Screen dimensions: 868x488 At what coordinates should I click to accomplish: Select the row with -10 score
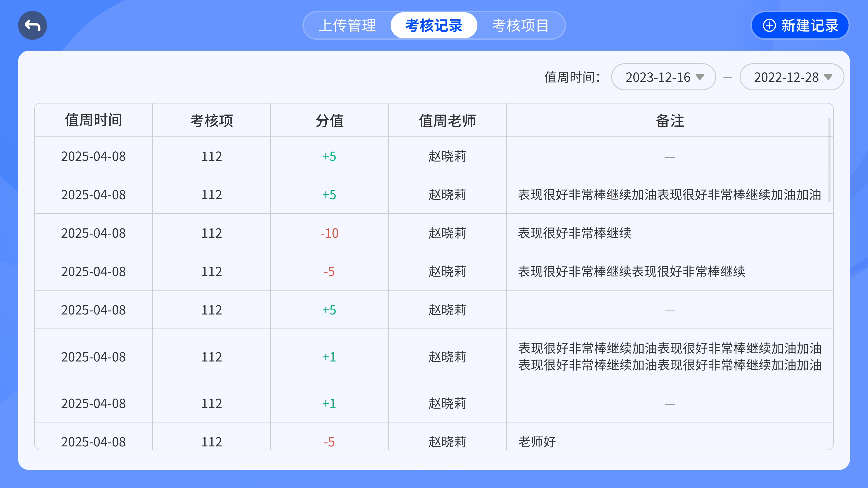coord(329,233)
